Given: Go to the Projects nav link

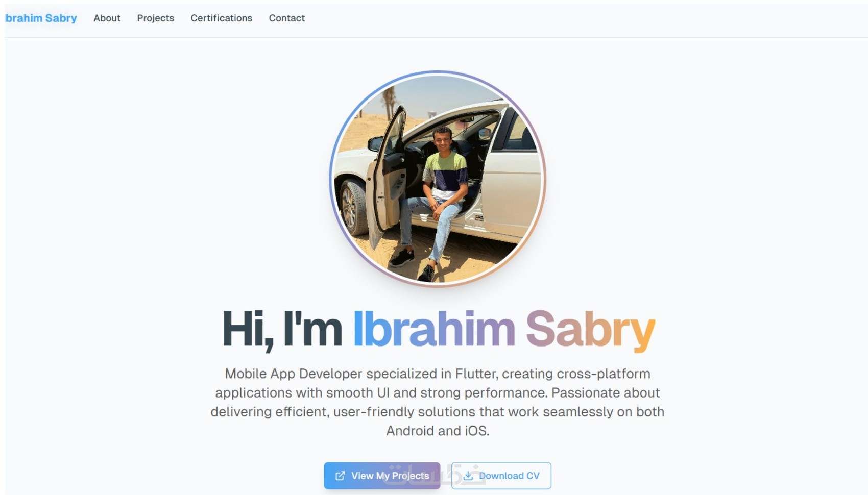Looking at the screenshot, I should tap(155, 18).
